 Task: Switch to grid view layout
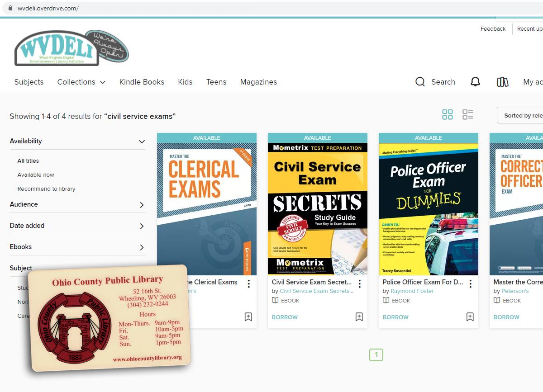coord(447,114)
